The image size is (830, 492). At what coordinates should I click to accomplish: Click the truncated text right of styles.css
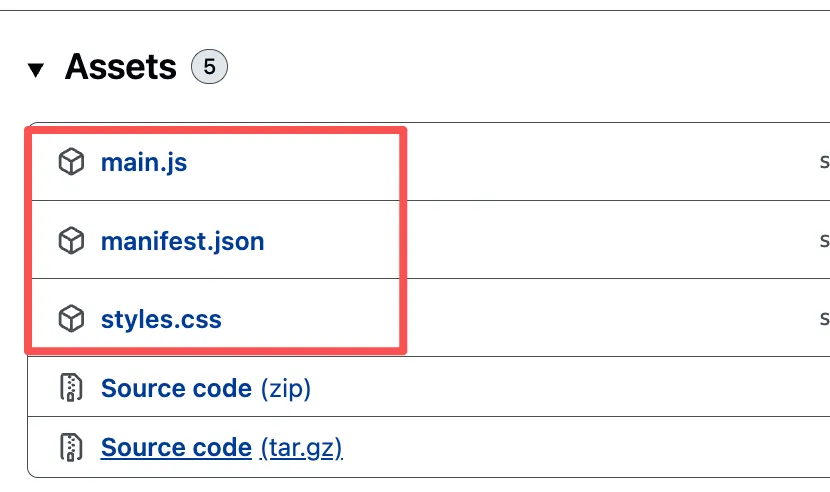point(824,320)
